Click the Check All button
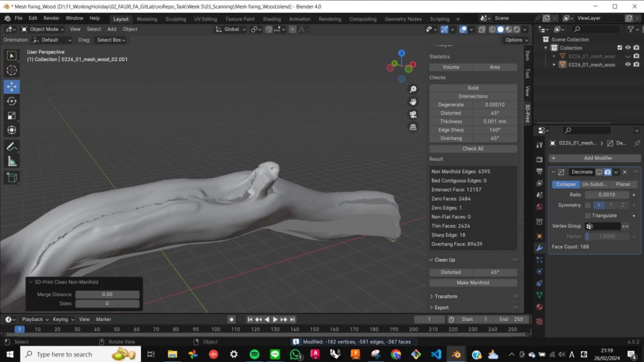This screenshot has height=362, width=644. [473, 149]
